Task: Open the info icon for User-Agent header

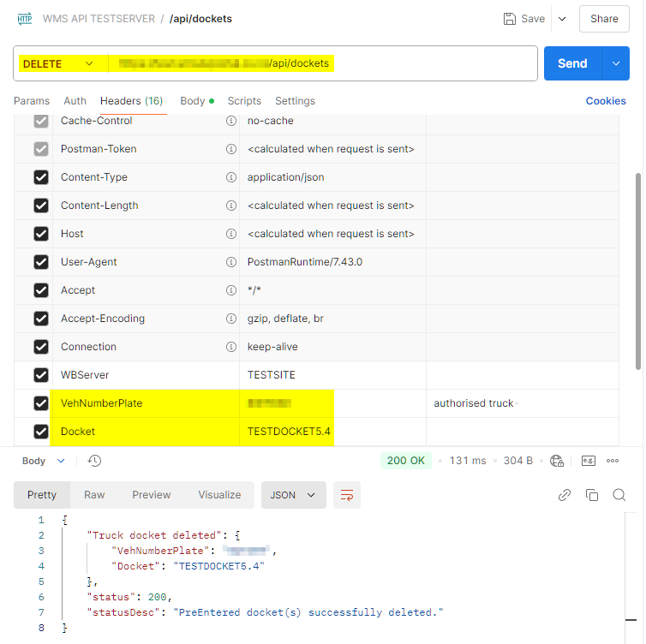Action: pyautogui.click(x=231, y=262)
